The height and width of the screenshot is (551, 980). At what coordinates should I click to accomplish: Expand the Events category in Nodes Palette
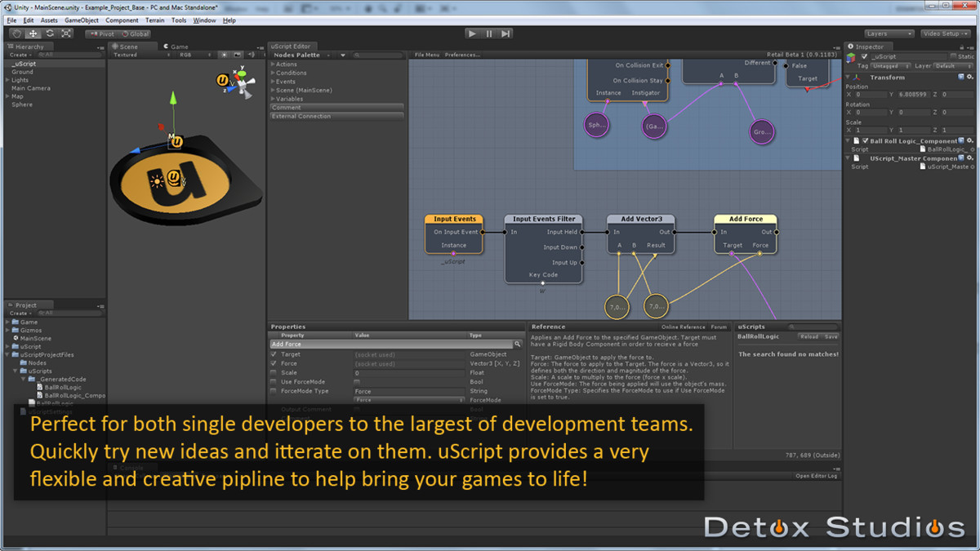tap(273, 82)
